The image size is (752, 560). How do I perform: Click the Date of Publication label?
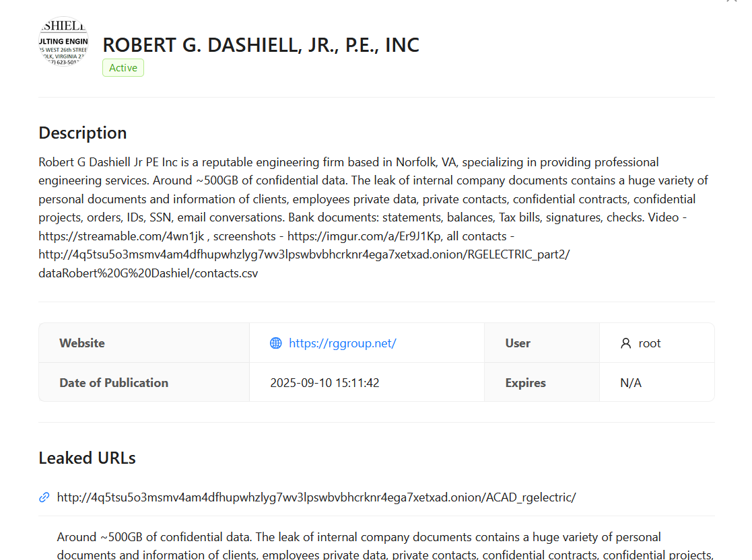pyautogui.click(x=113, y=382)
